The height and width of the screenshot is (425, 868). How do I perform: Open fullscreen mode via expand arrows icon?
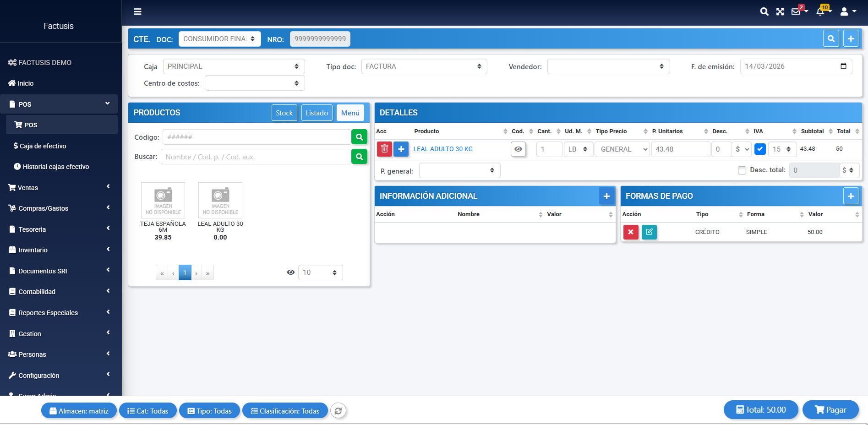point(780,12)
